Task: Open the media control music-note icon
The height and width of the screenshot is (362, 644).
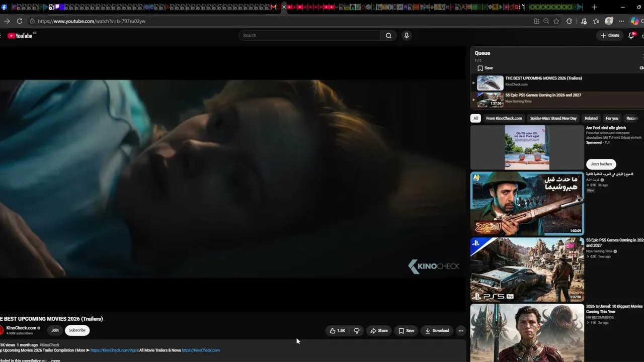Action: (x=584, y=21)
